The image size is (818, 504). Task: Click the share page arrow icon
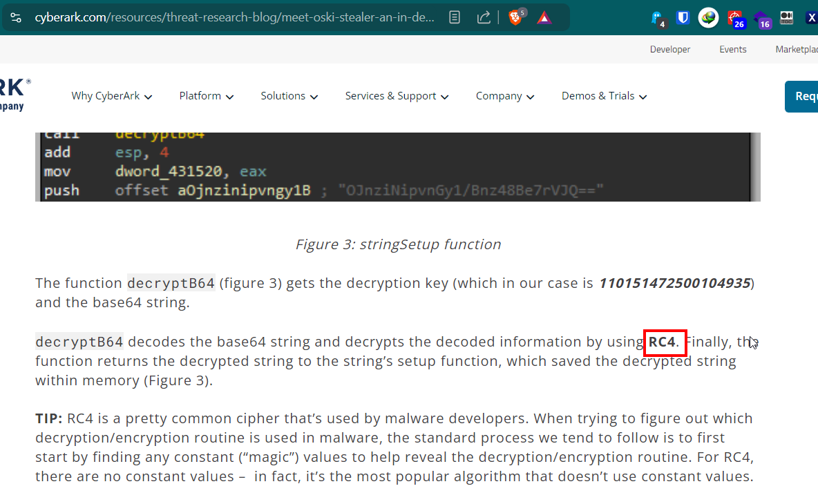(x=484, y=18)
